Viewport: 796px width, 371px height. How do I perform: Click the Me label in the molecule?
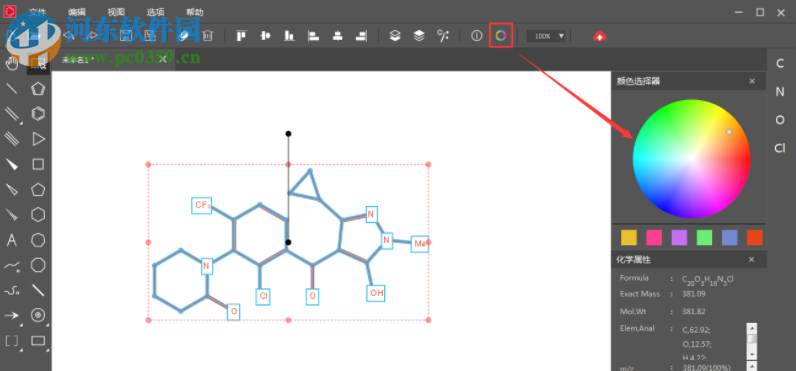tap(420, 244)
